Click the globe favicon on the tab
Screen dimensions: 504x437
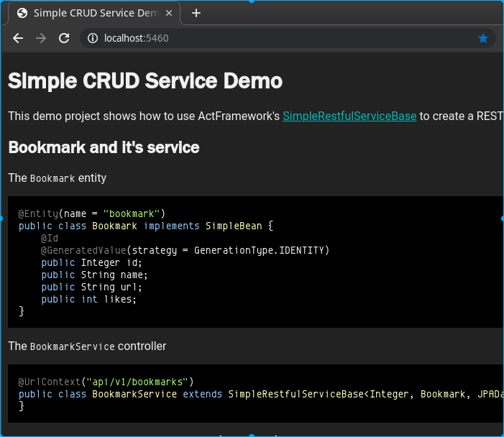point(22,13)
